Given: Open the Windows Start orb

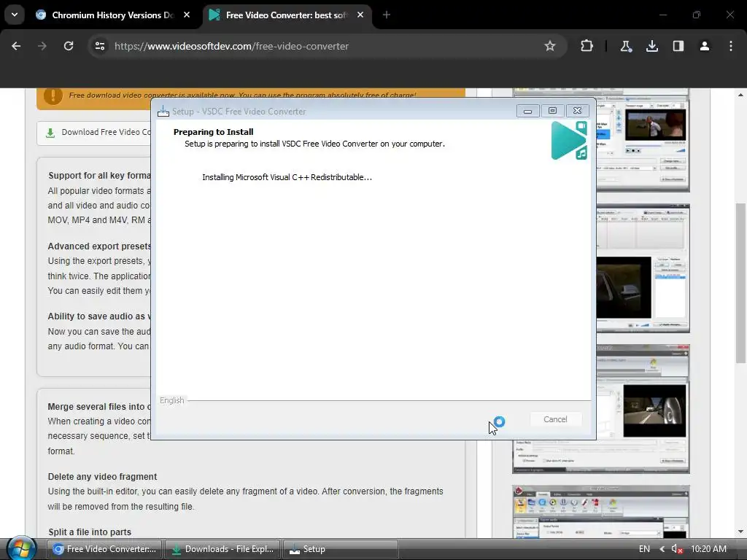Looking at the screenshot, I should tap(20, 548).
